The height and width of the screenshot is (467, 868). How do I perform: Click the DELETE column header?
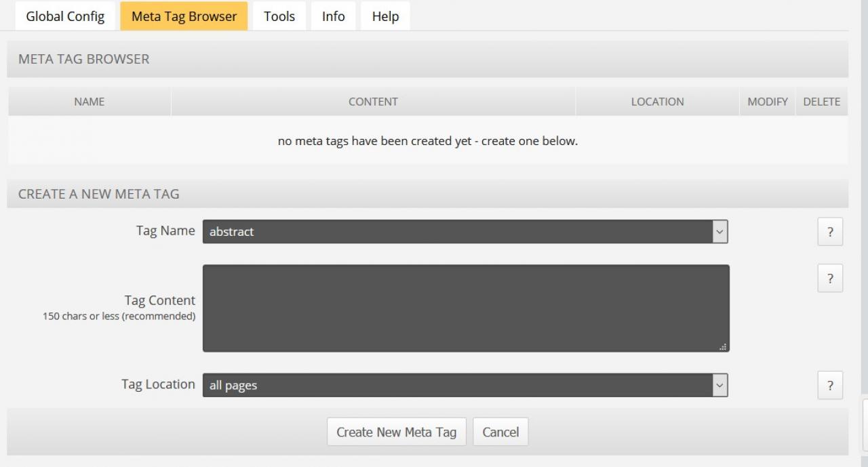point(822,102)
